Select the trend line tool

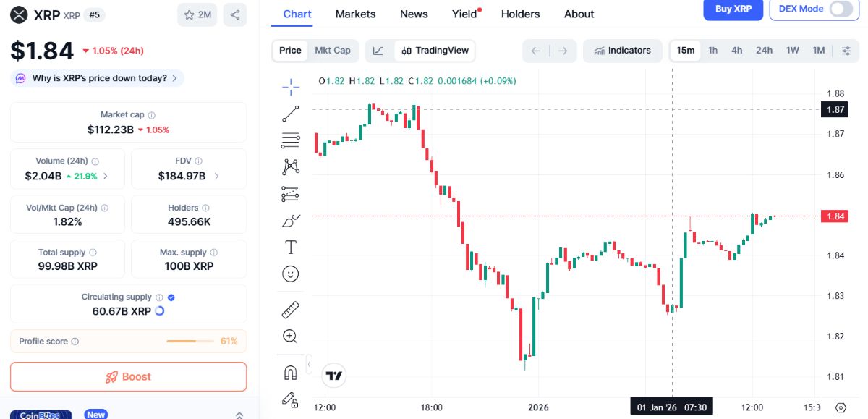click(x=290, y=113)
